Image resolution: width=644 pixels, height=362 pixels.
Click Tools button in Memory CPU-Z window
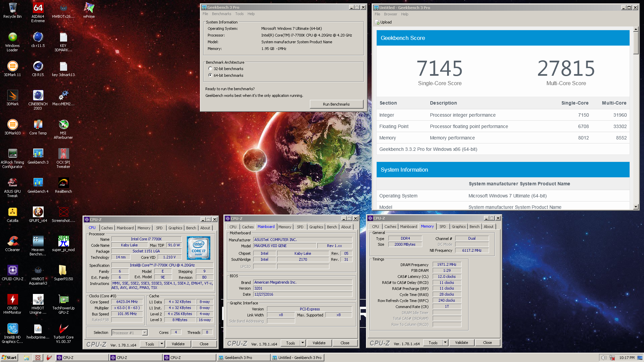click(433, 343)
